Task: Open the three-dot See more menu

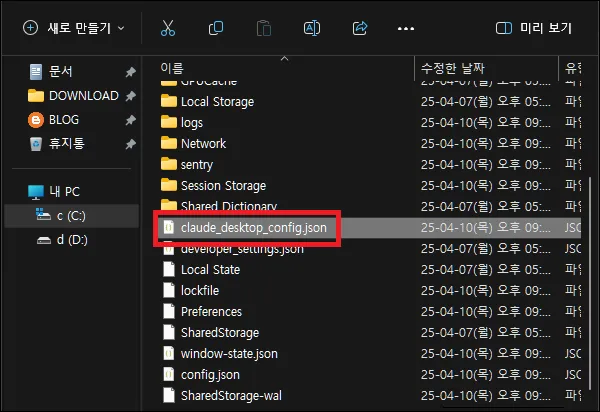Action: tap(406, 28)
